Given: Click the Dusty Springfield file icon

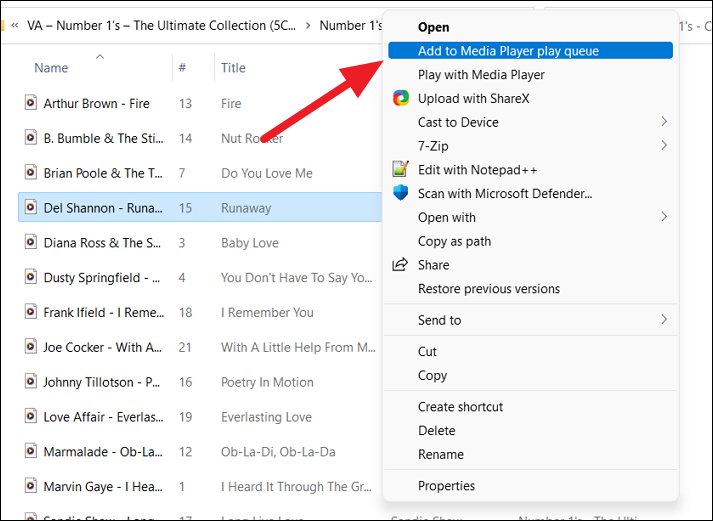Looking at the screenshot, I should click(30, 277).
